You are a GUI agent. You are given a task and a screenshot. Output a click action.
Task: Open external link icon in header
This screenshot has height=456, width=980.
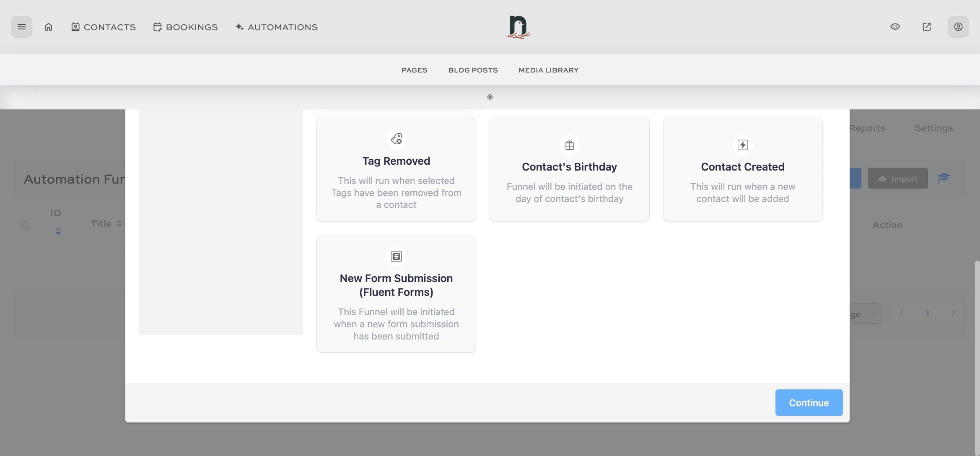tap(927, 27)
